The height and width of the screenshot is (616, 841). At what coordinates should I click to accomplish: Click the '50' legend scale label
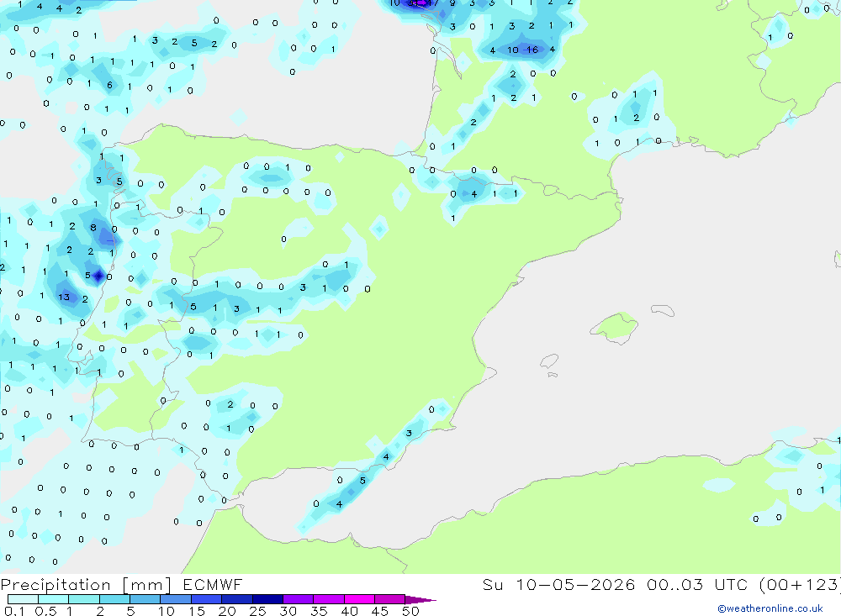[410, 611]
